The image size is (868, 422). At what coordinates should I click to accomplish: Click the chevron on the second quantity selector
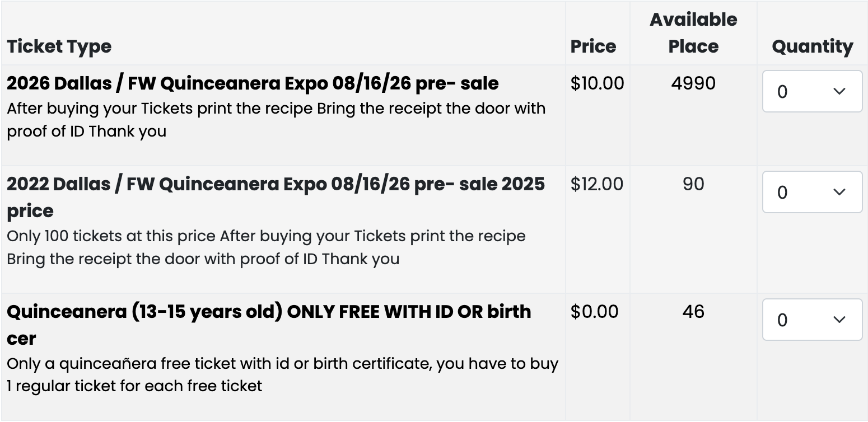[x=839, y=192]
